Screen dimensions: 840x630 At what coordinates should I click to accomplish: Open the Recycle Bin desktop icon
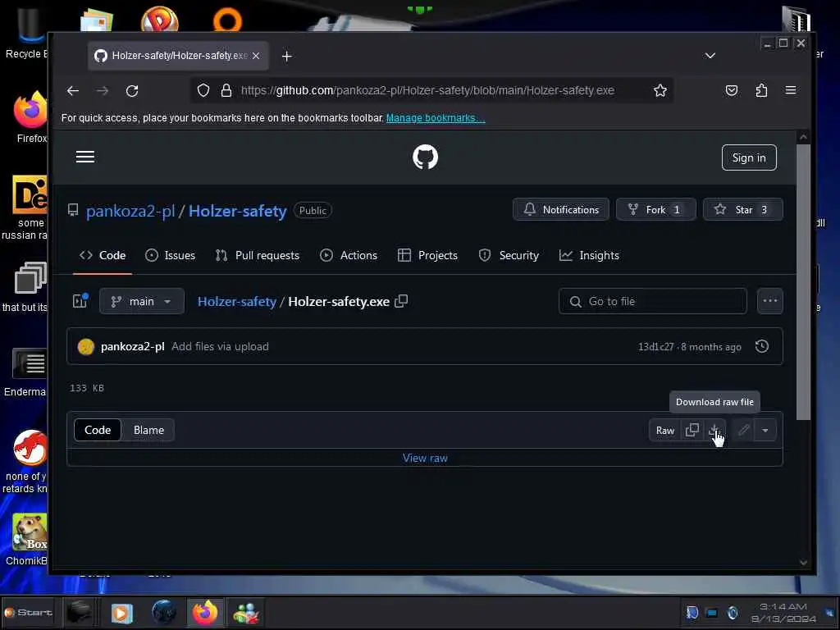pyautogui.click(x=25, y=33)
